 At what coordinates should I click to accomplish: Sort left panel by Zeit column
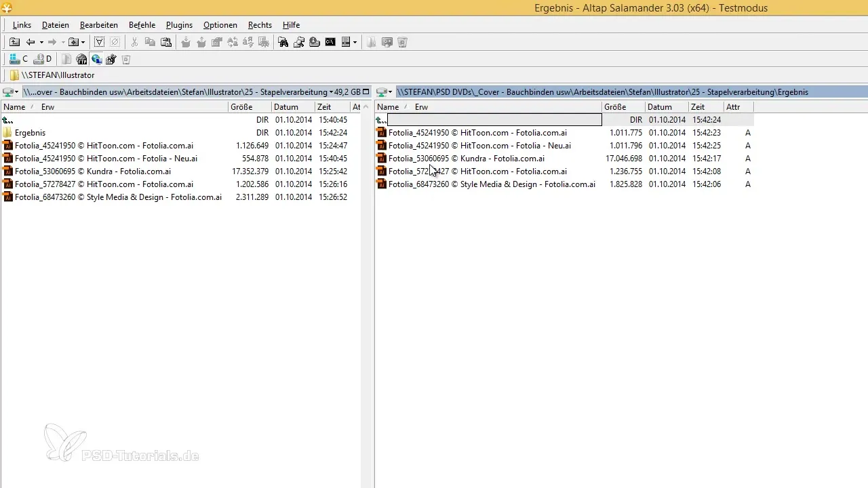[332, 107]
